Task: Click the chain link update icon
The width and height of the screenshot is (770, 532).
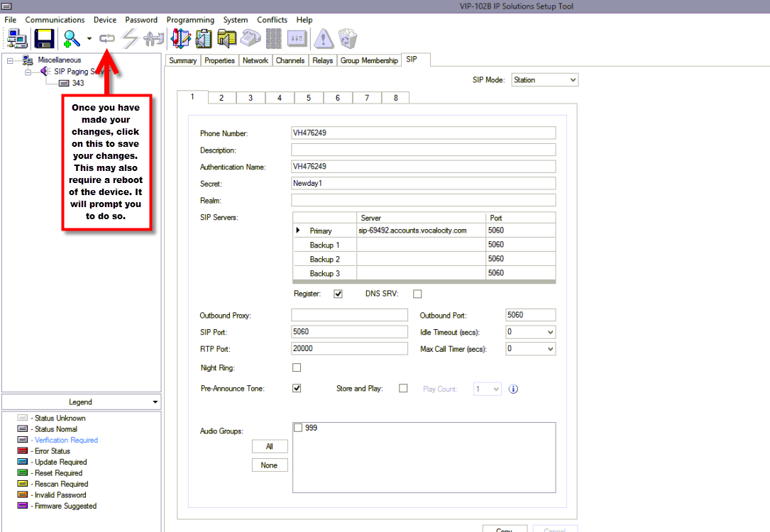Action: [107, 38]
